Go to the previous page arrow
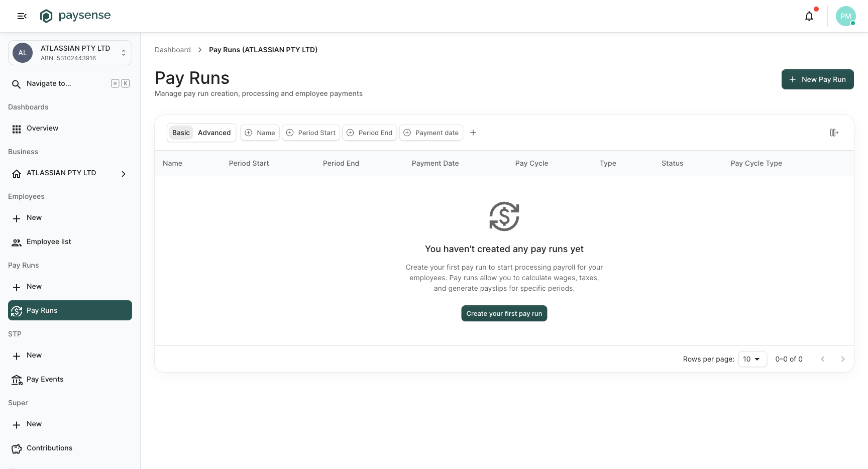Viewport: 868px width, 469px height. (x=823, y=359)
